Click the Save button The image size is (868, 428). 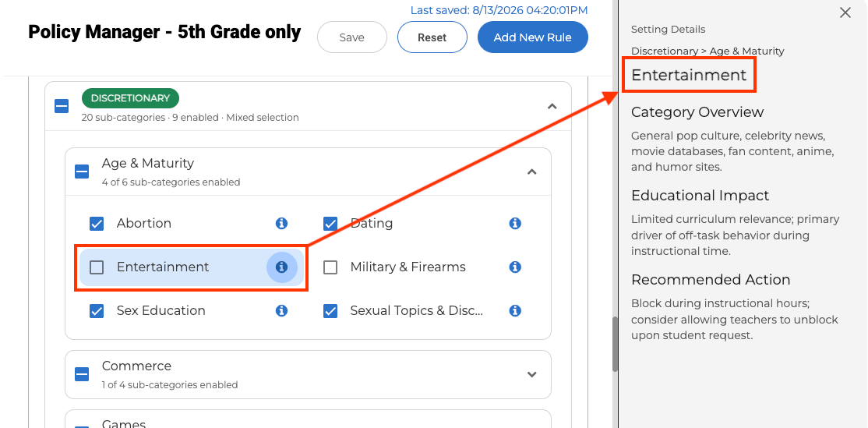pos(352,37)
